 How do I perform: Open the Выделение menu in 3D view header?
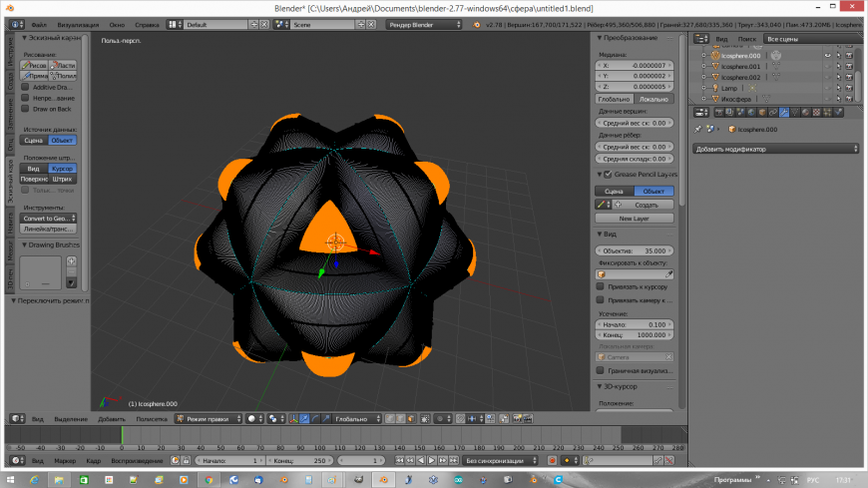[x=71, y=419]
